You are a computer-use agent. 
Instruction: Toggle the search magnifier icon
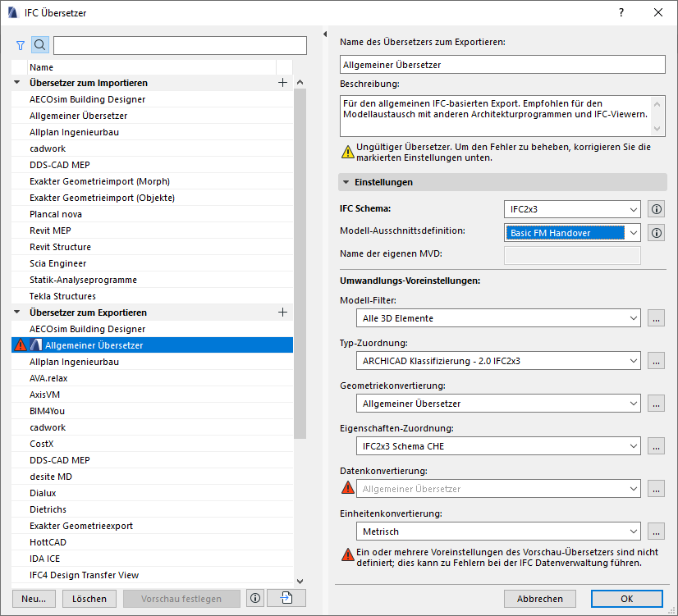pos(39,45)
